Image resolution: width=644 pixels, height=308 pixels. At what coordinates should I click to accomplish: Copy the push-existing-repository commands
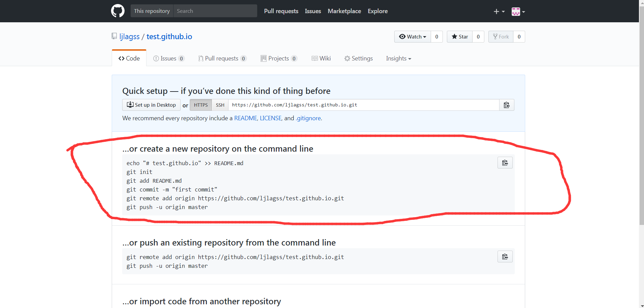[x=505, y=257]
